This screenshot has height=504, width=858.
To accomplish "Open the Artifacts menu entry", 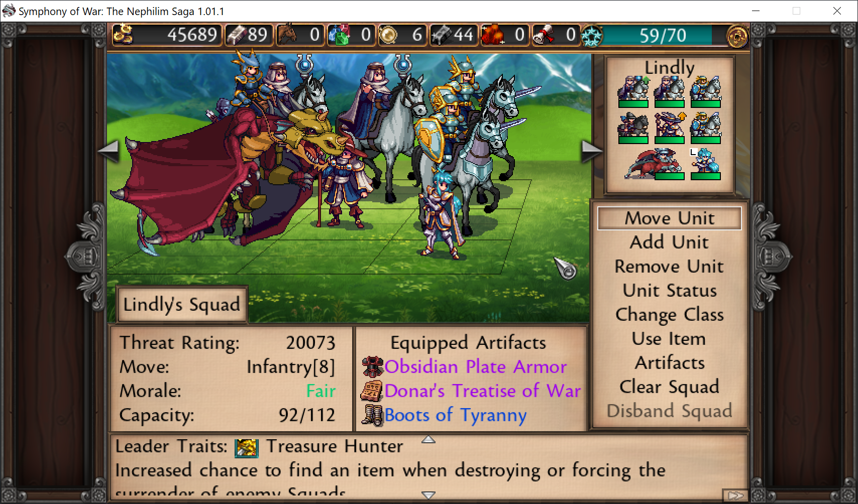I will 670,363.
